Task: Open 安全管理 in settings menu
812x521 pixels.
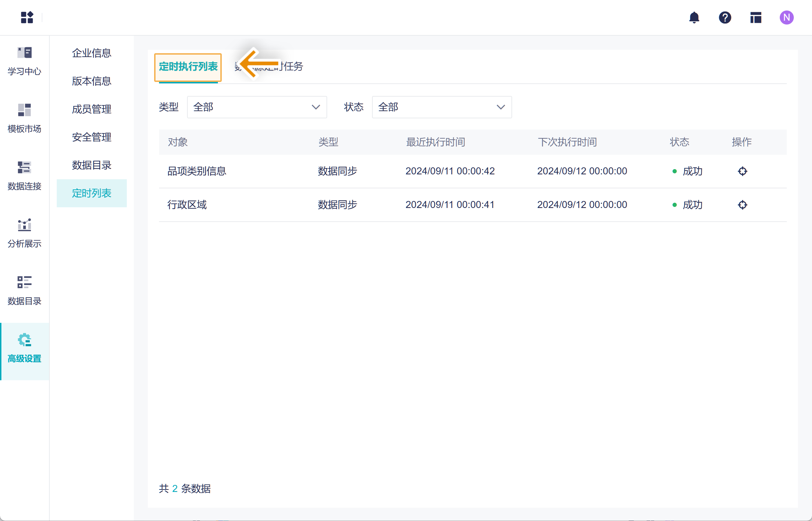Action: click(91, 137)
